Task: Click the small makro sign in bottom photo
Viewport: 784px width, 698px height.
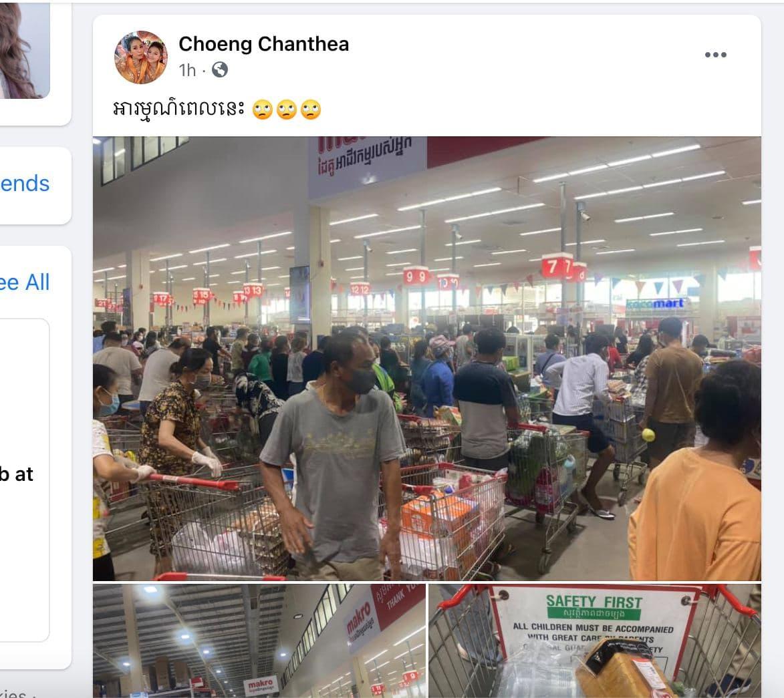Action: 261,685
